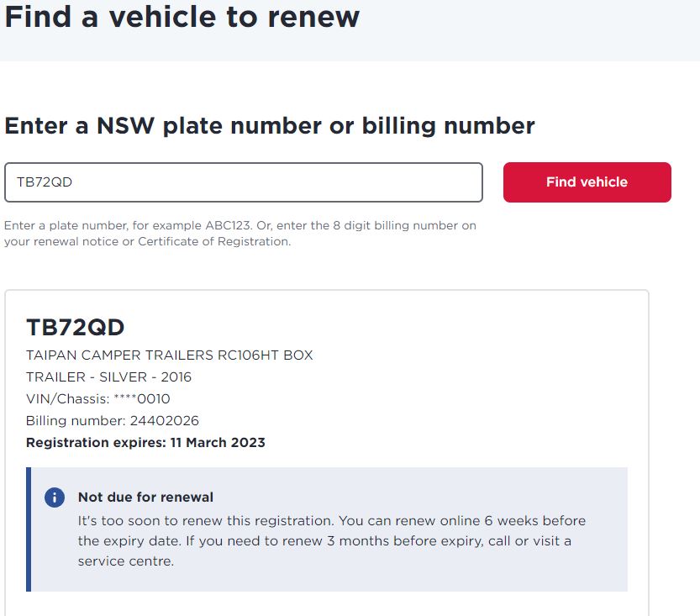The height and width of the screenshot is (616, 700).
Task: Click "Certificate of Registration" in the helper text
Action: pos(213,242)
